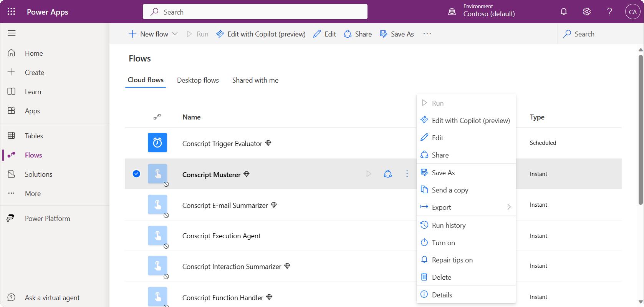Click Edit with Copilot in the toolbar
This screenshot has height=307, width=644.
point(261,34)
